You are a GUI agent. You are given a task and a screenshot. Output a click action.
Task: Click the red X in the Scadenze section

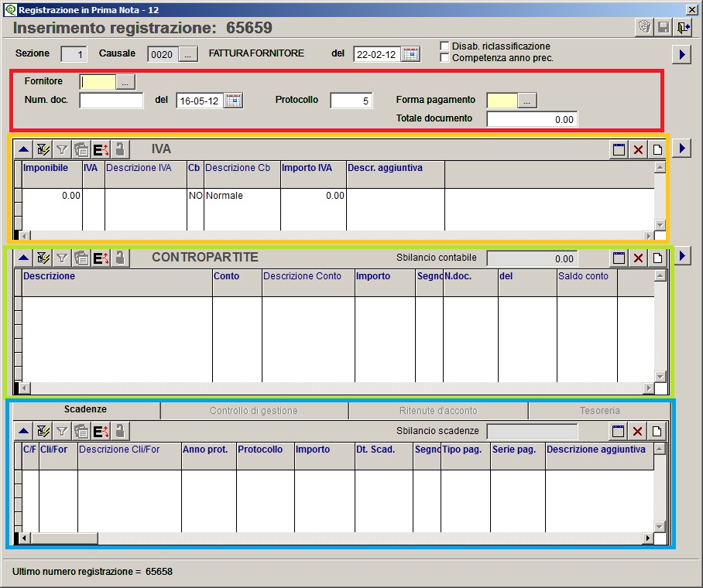pyautogui.click(x=637, y=431)
